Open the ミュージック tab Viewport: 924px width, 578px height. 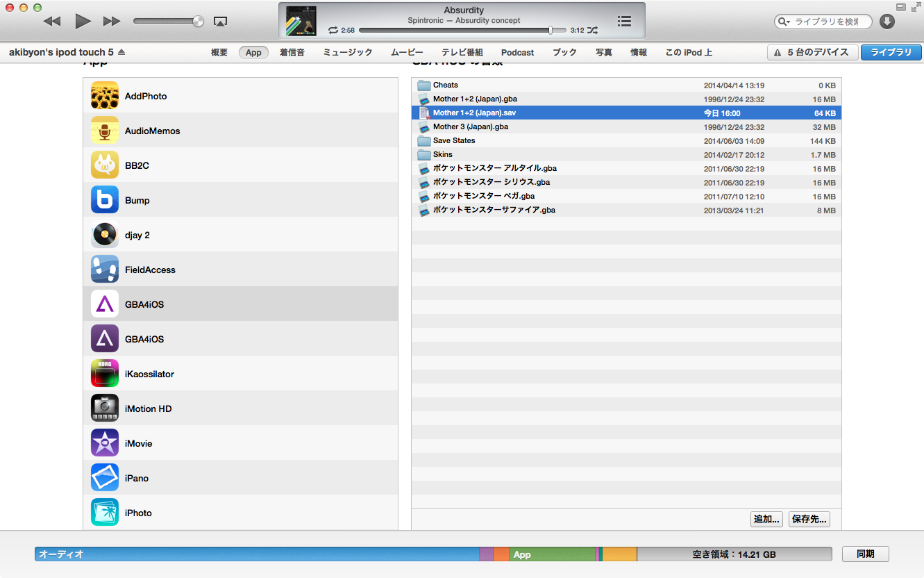coord(348,53)
